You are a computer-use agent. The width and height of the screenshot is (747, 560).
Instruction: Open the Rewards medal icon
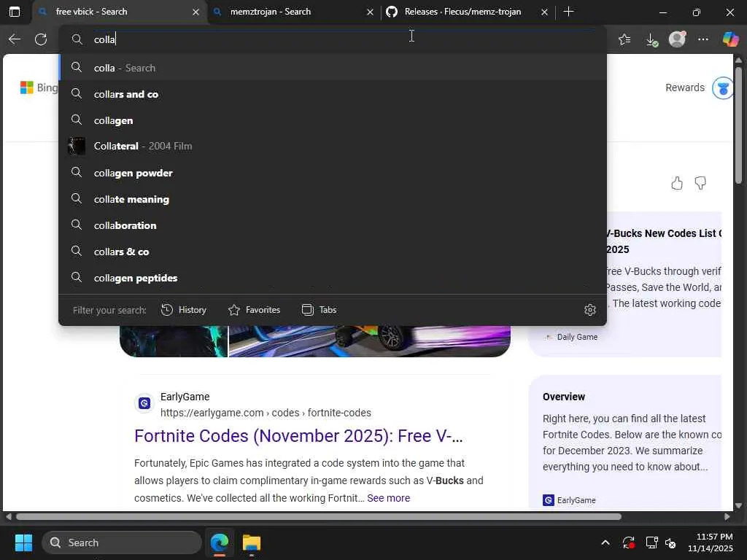[x=722, y=88]
